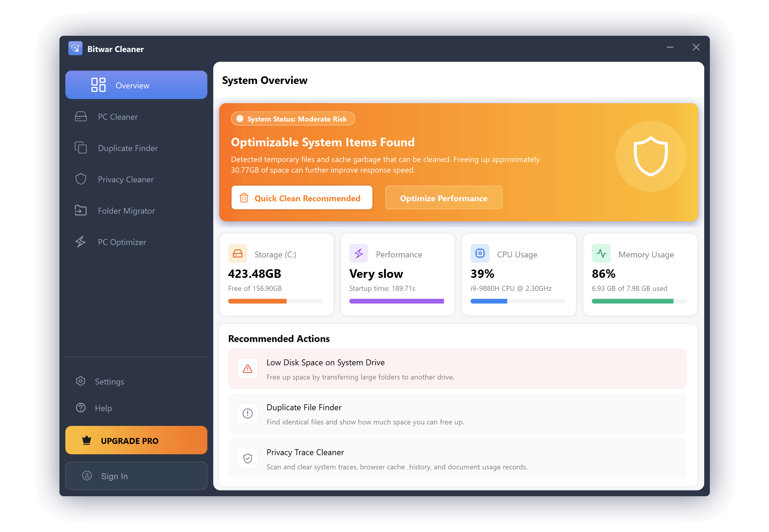Click the Duplicate Finder copy icon
The width and height of the screenshot is (769, 532).
(81, 148)
